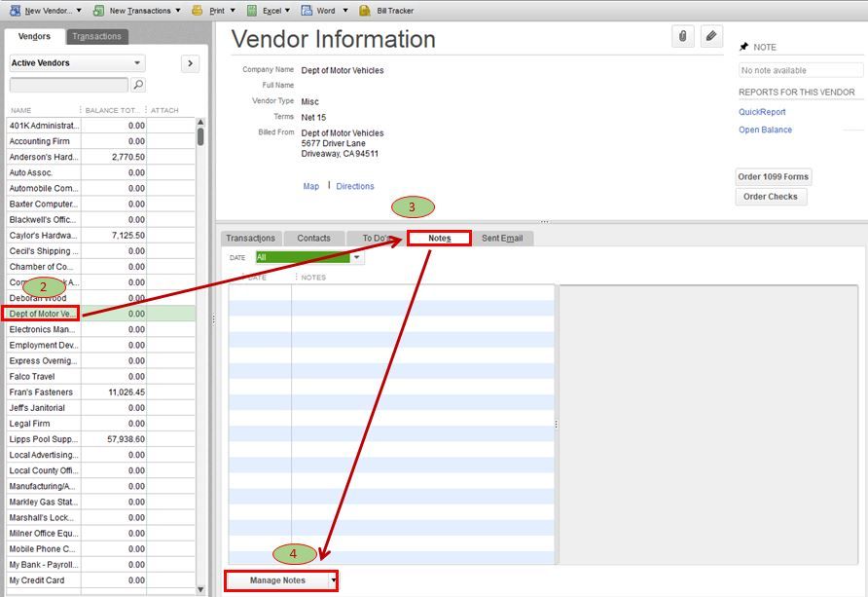
Task: Open Print dropdown arrow
Action: pos(233,11)
